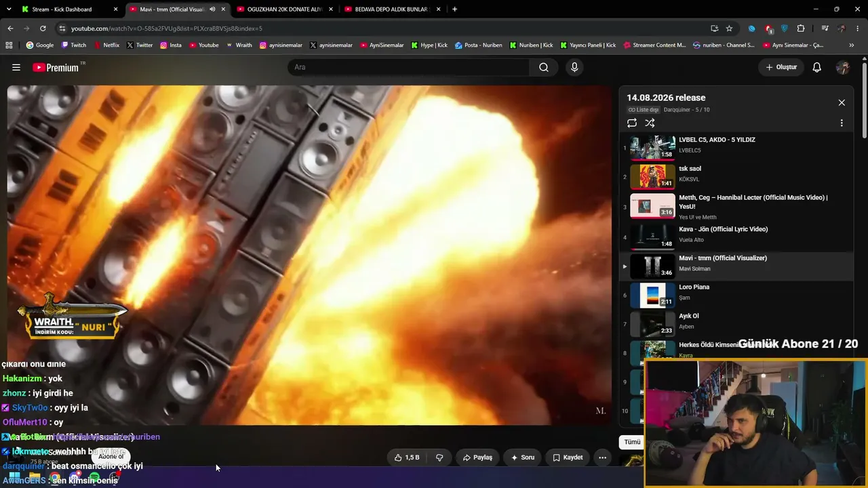Close the playlist panel with X
This screenshot has height=488, width=868.
(842, 102)
